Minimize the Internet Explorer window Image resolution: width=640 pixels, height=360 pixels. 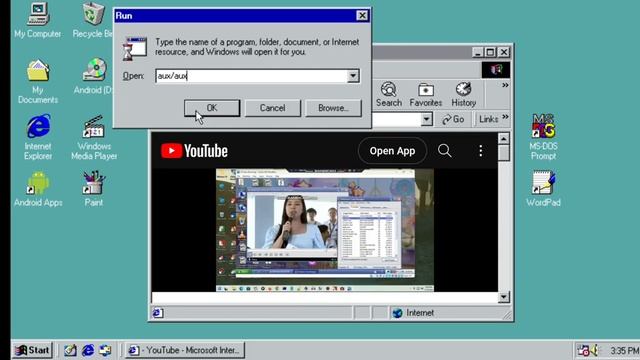point(478,52)
